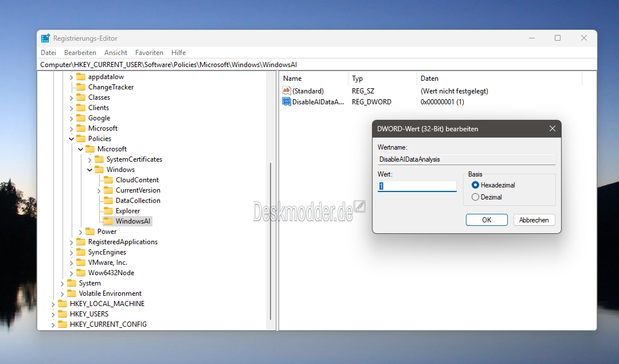Open the Ansicht menu

point(116,53)
